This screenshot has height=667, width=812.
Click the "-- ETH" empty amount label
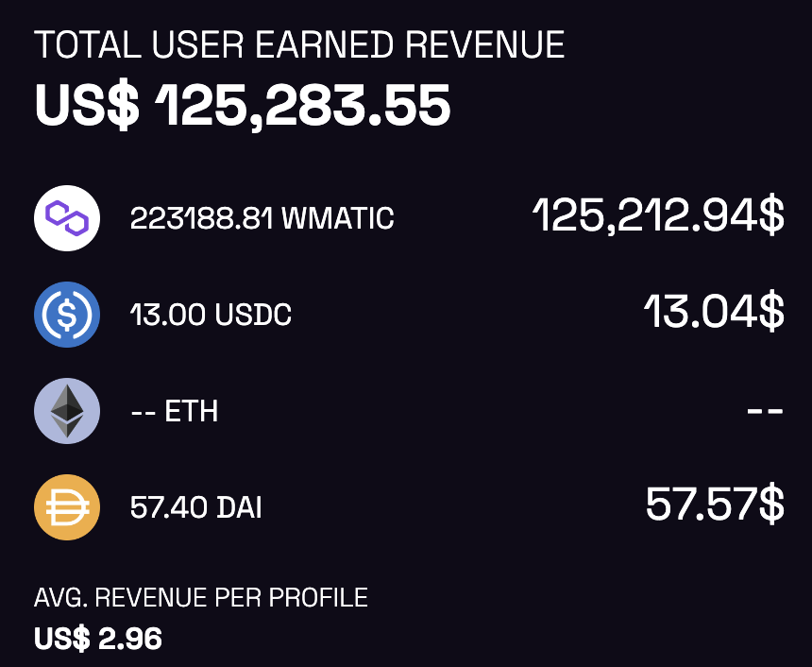[174, 412]
